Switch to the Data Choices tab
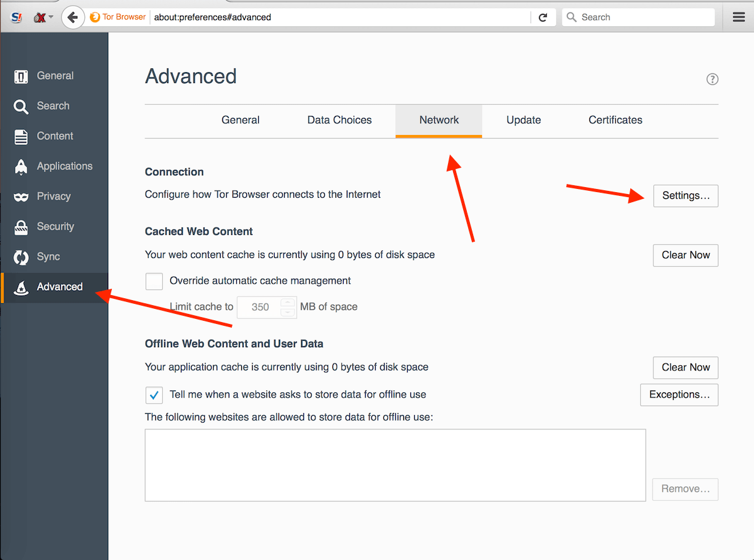Screen dimensions: 754x560 pyautogui.click(x=339, y=120)
